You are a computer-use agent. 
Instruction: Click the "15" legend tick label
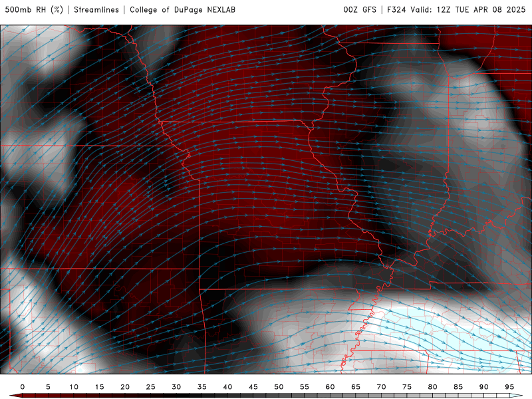coord(99,387)
